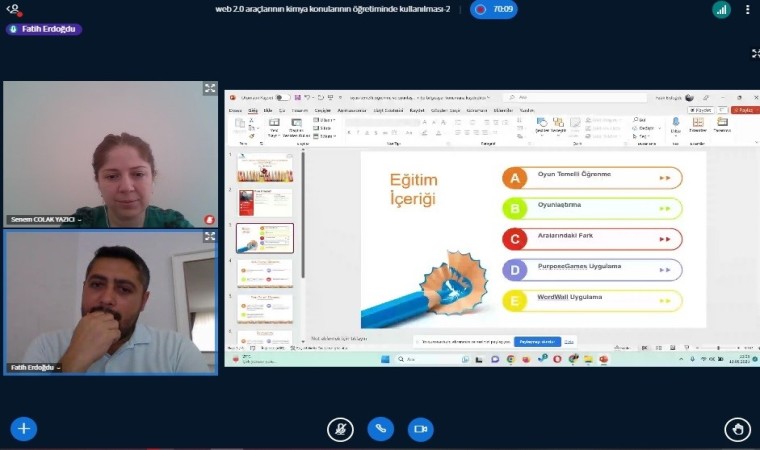Click the Fatih Erdoğdu presenter label

coord(44,29)
